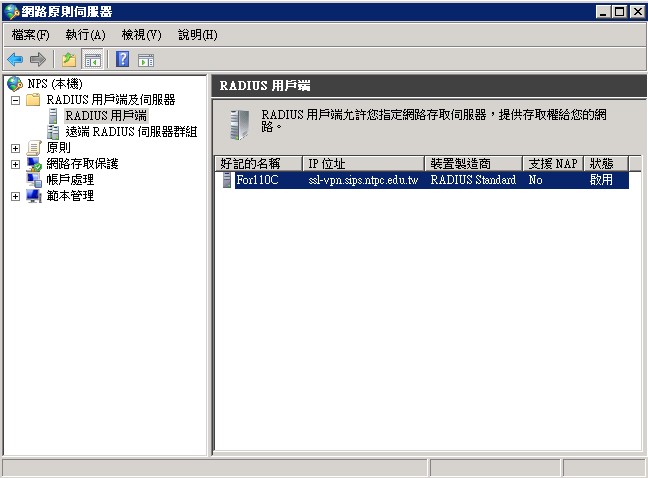This screenshot has width=648, height=478.
Task: Click the server icon of the For110C row
Action: pos(227,180)
